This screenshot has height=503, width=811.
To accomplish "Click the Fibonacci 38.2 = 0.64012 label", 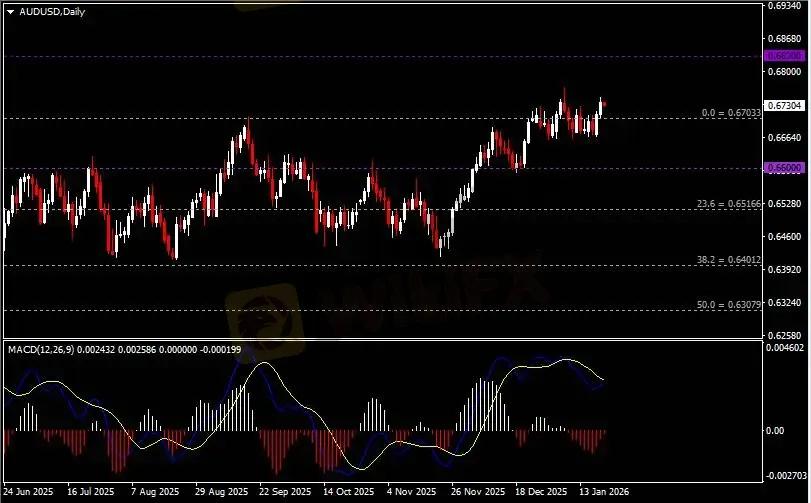I will click(730, 260).
